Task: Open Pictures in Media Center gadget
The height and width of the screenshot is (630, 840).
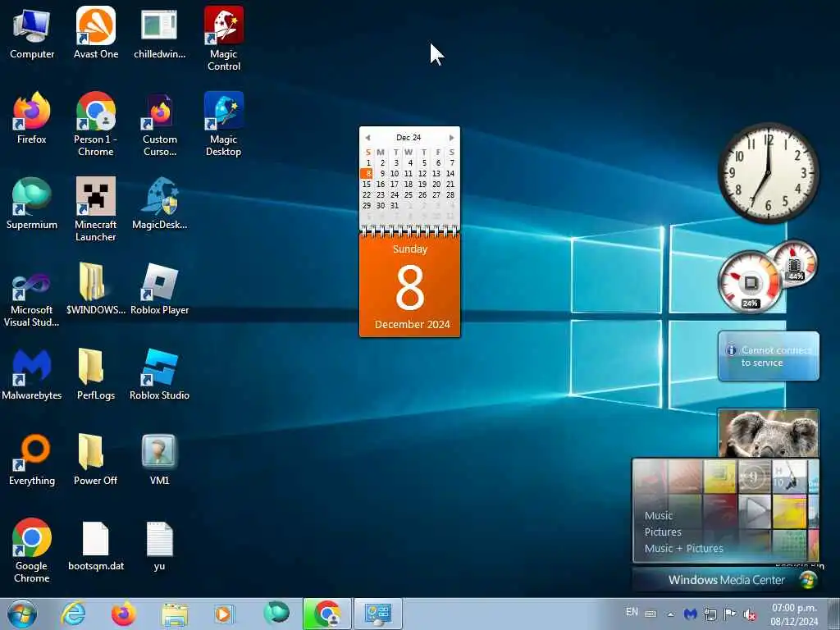Action: pos(663,532)
